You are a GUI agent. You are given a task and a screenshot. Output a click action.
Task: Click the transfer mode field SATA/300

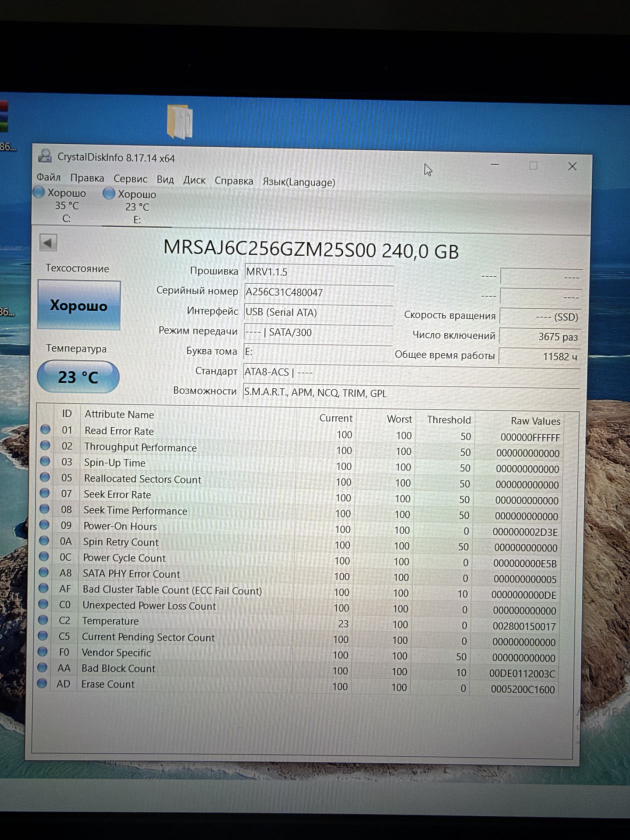pos(317,332)
